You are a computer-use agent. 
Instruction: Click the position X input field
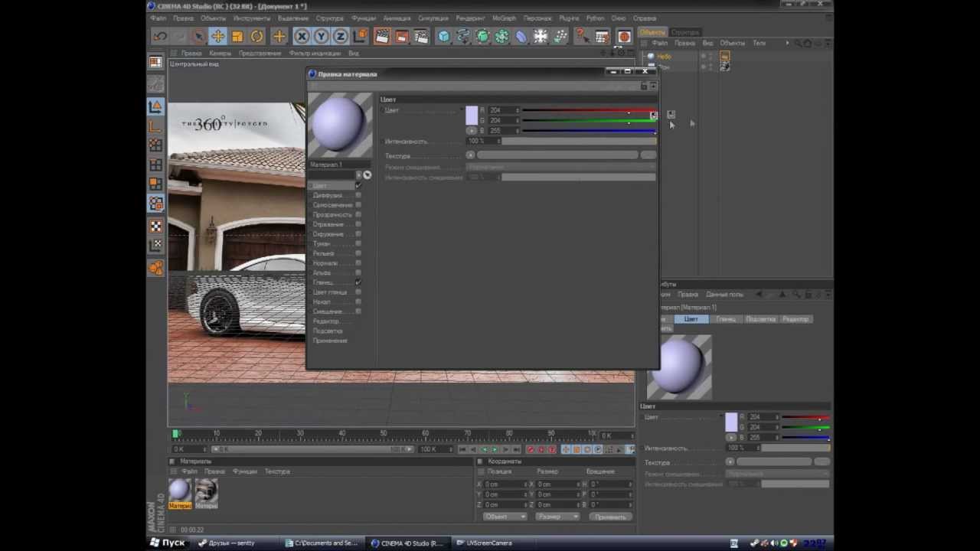(x=505, y=484)
